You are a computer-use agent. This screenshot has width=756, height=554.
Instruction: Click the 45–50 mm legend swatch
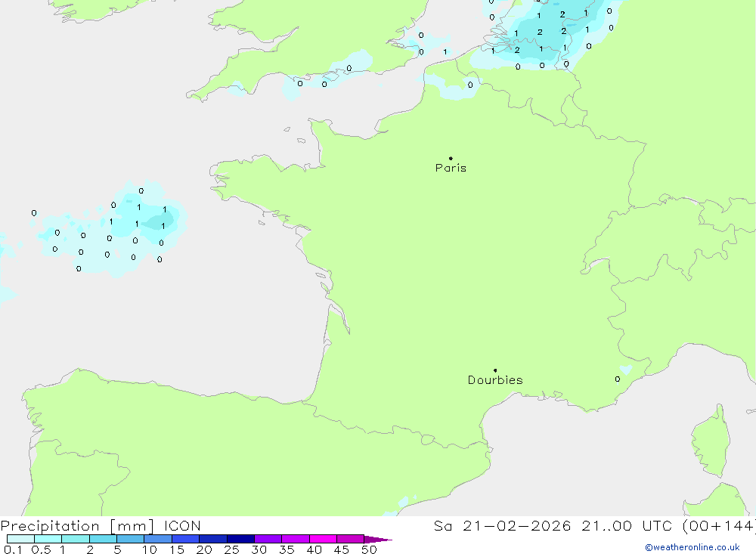351,539
